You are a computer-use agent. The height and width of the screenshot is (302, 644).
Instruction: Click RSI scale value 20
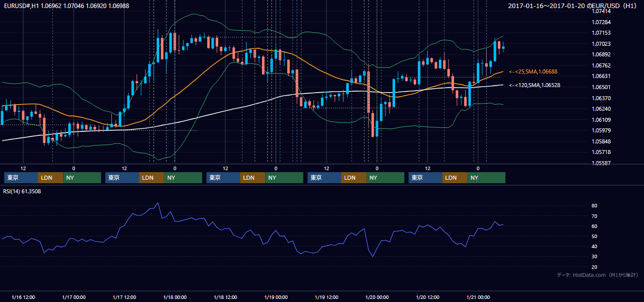click(x=595, y=267)
